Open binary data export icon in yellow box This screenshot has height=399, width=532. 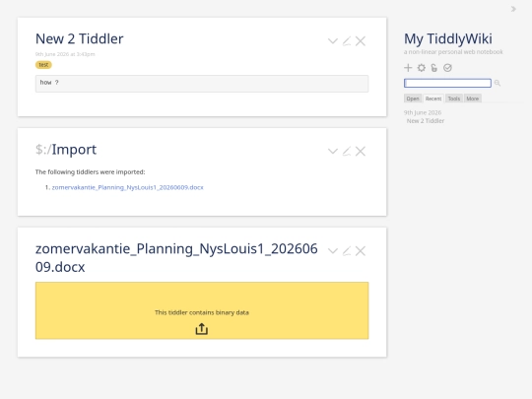coord(202,329)
